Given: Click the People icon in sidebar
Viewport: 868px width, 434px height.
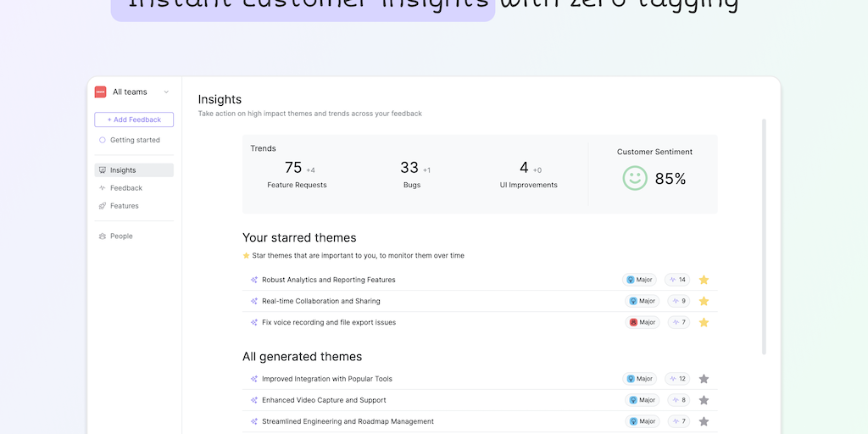Looking at the screenshot, I should (x=103, y=236).
